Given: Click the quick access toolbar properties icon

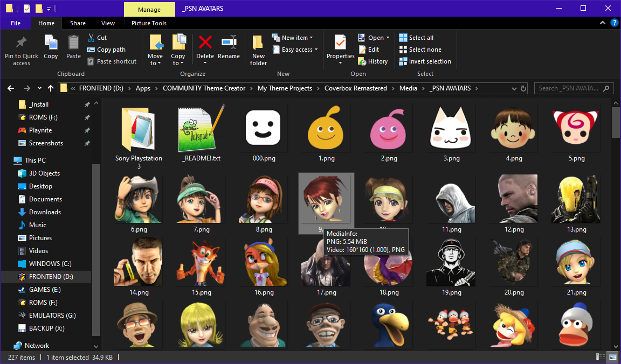Looking at the screenshot, I should tap(26, 8).
